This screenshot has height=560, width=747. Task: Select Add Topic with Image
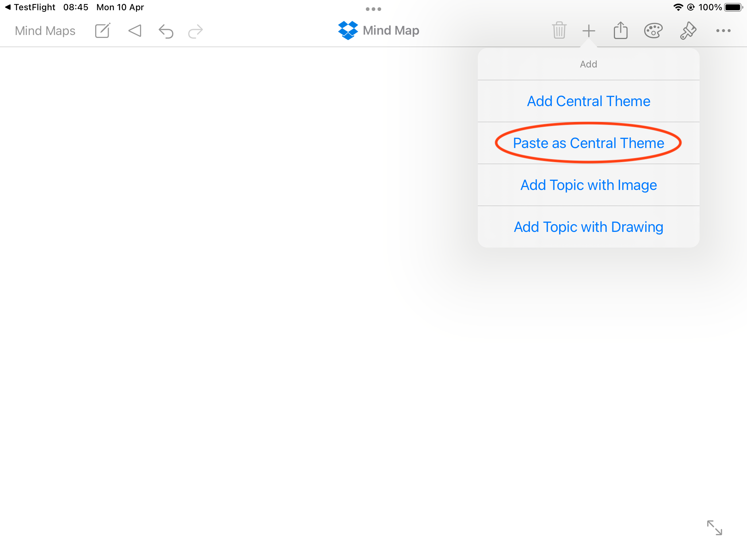[x=589, y=185]
